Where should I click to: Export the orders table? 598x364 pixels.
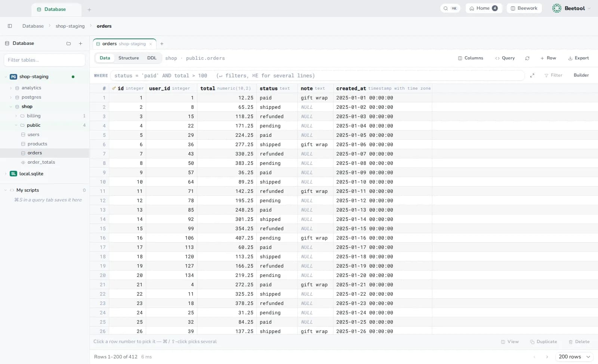click(x=579, y=58)
